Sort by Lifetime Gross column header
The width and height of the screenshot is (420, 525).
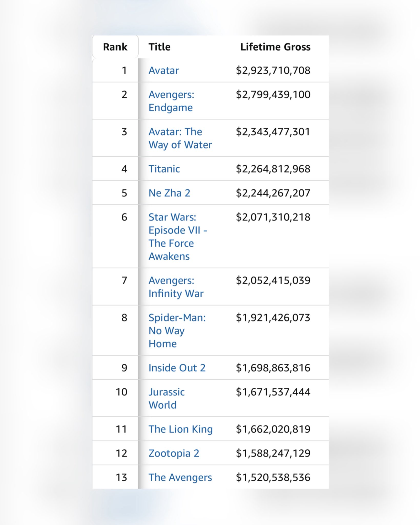tap(275, 47)
